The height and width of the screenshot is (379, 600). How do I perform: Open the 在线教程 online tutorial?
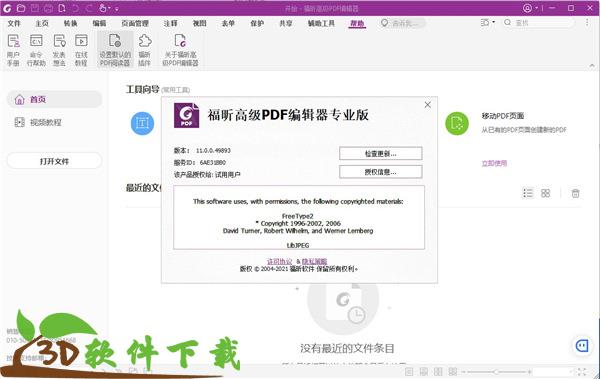pyautogui.click(x=81, y=50)
